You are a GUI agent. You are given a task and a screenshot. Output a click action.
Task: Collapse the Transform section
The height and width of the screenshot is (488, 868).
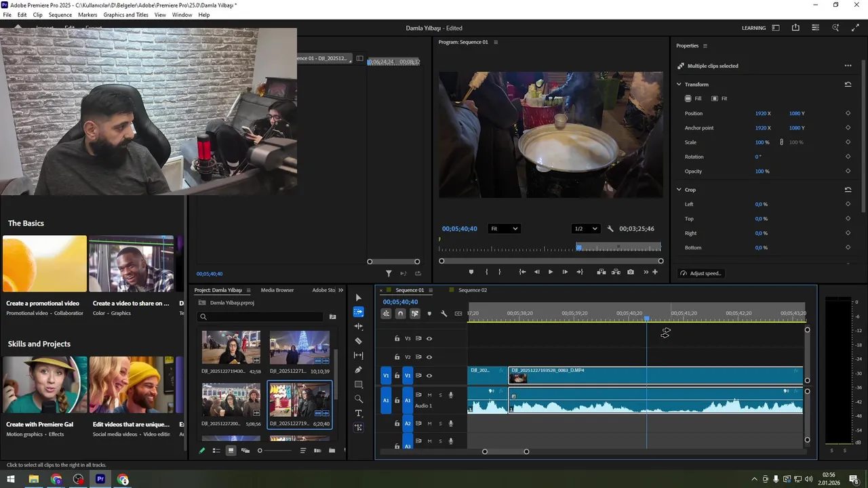[x=679, y=84]
